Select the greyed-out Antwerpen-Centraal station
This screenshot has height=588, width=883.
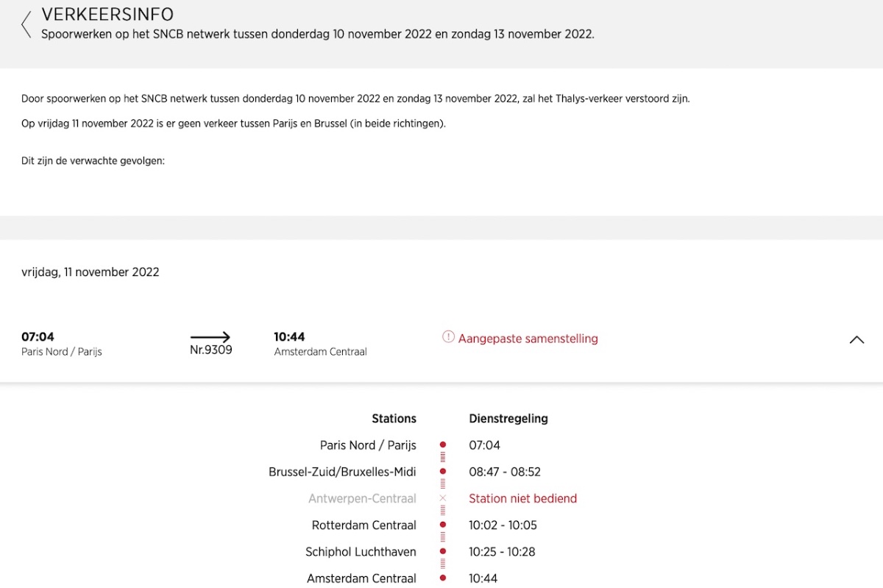click(x=362, y=499)
